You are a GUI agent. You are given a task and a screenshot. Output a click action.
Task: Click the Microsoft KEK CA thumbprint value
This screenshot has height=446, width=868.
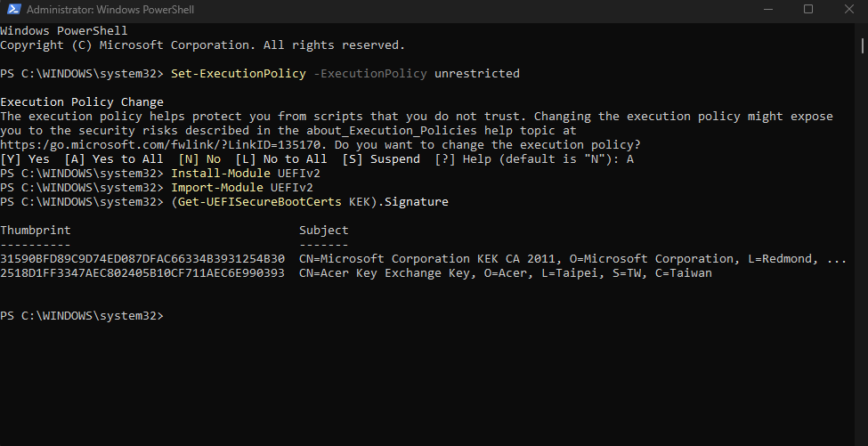142,259
